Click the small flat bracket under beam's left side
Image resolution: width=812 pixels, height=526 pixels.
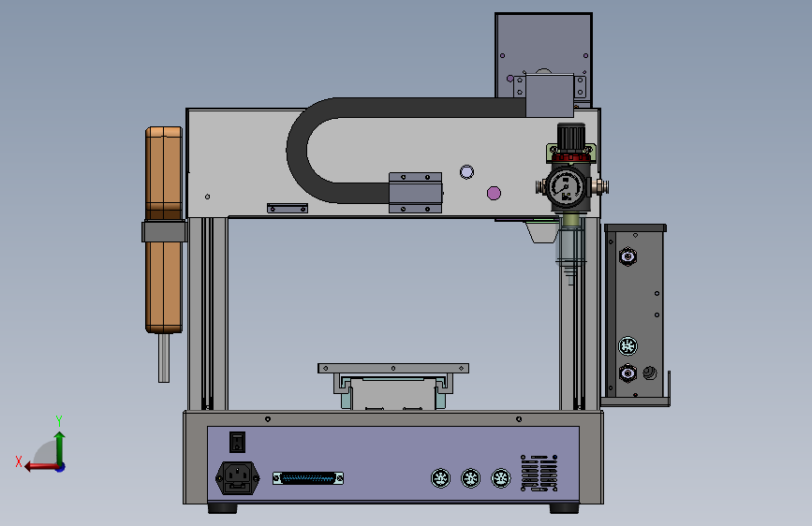288,208
